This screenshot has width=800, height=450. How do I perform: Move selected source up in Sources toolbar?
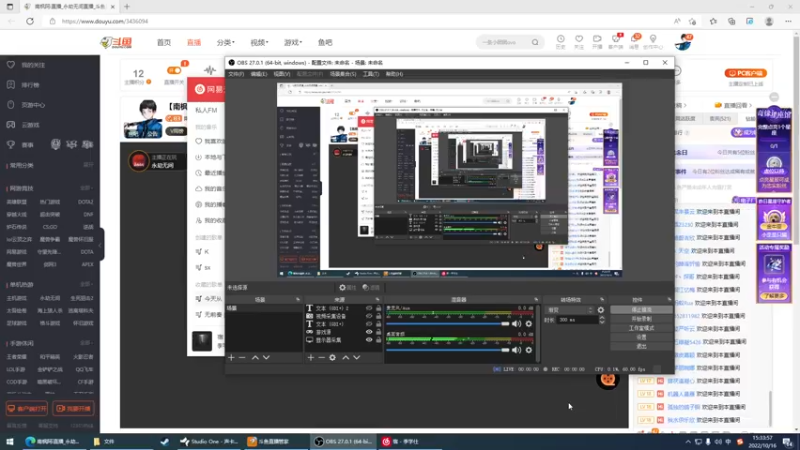tap(345, 358)
